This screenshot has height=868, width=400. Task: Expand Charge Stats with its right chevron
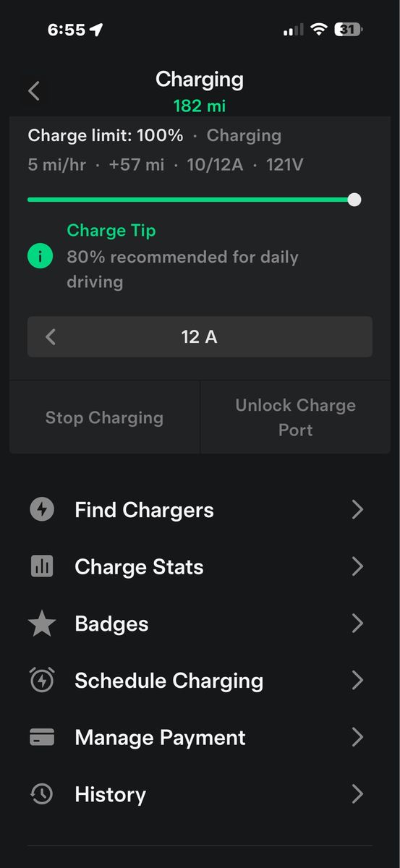(357, 566)
